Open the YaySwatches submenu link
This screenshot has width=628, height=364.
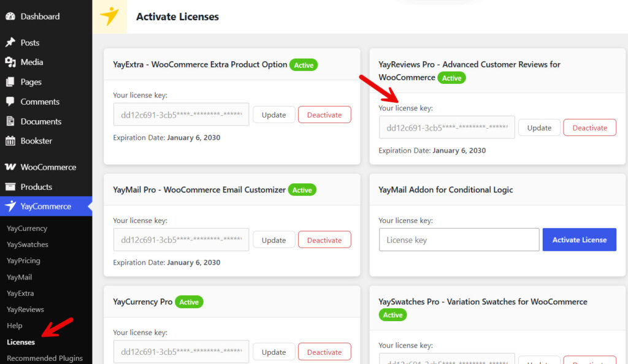click(x=27, y=245)
